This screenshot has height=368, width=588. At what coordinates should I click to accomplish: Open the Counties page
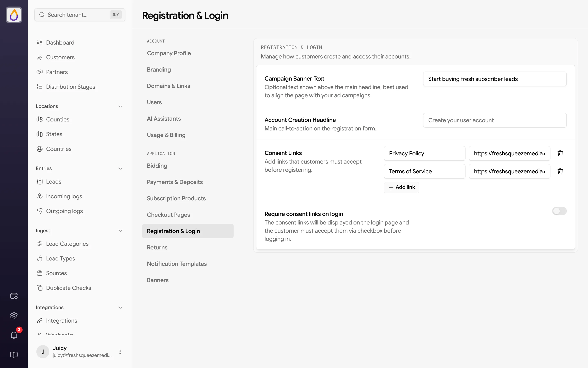(x=58, y=120)
